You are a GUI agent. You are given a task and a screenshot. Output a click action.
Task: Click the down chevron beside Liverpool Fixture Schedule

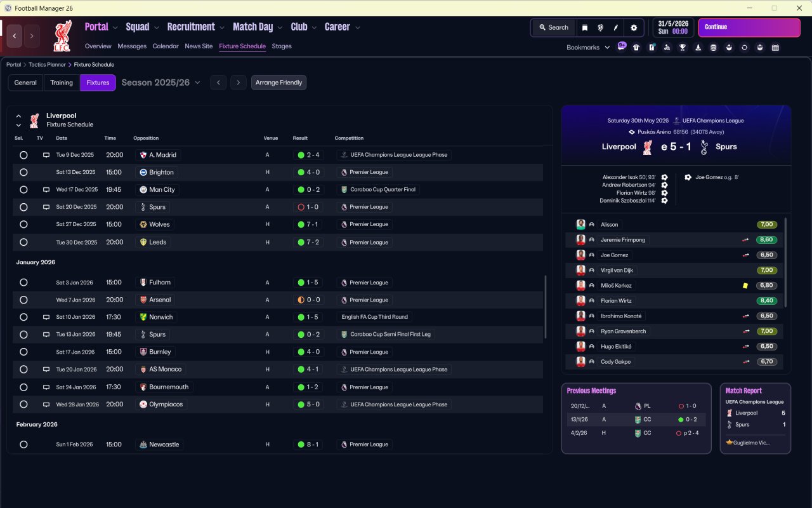pos(18,126)
